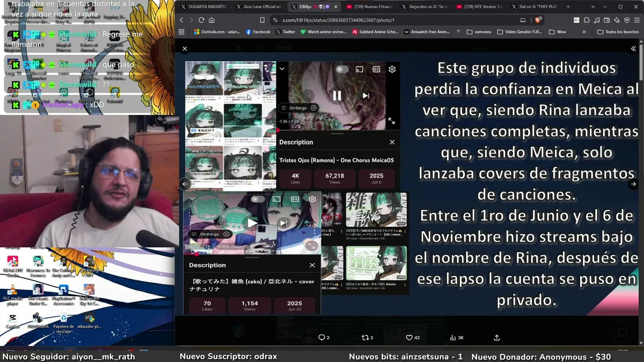Image resolution: width=644 pixels, height=362 pixels.
Task: Select Neverness to Everness desktop icon
Action: tap(38, 266)
